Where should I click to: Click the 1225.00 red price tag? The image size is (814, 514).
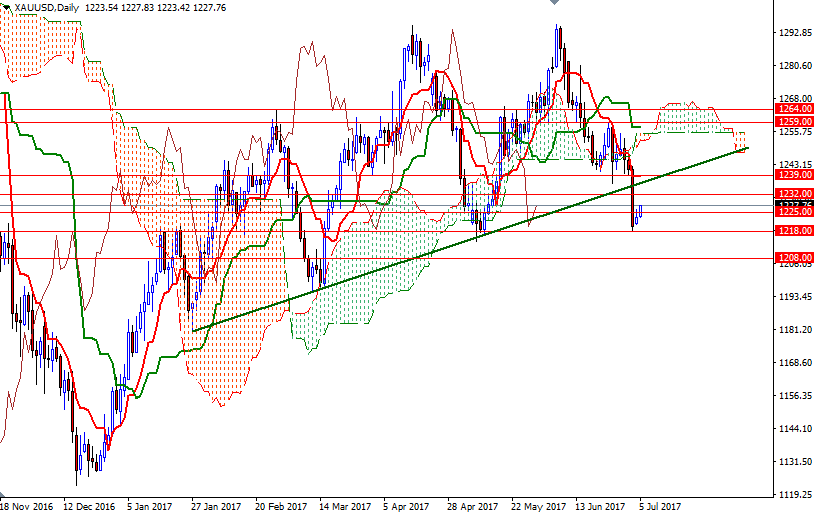coord(793,212)
